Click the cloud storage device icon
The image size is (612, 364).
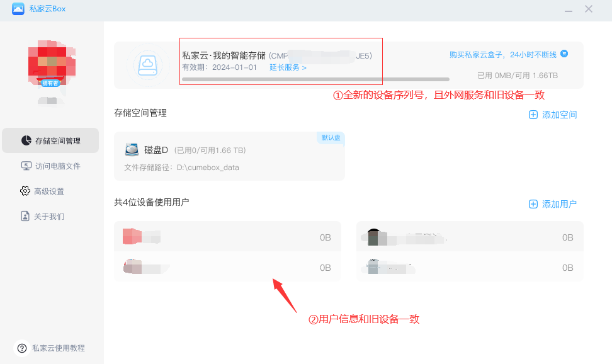point(147,65)
